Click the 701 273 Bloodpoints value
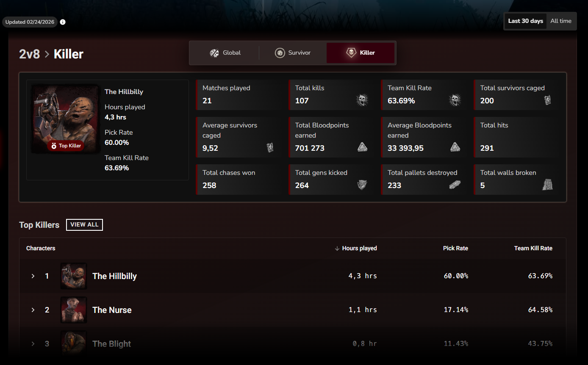This screenshot has height=365, width=588. pos(310,148)
